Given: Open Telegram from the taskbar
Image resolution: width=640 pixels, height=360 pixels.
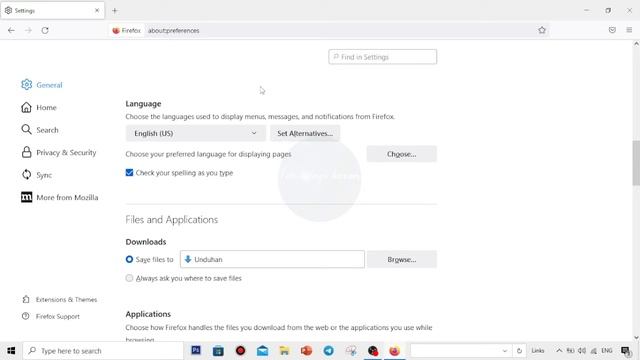Looking at the screenshot, I should pyautogui.click(x=329, y=351).
